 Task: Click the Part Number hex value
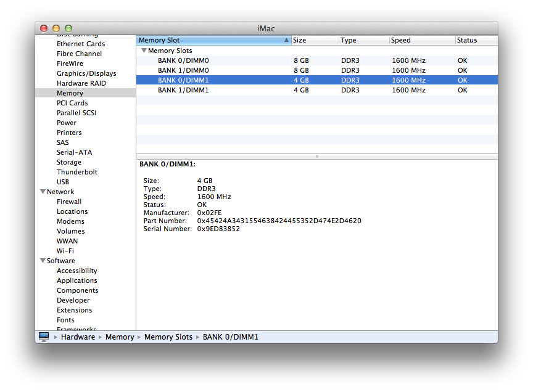click(x=279, y=221)
